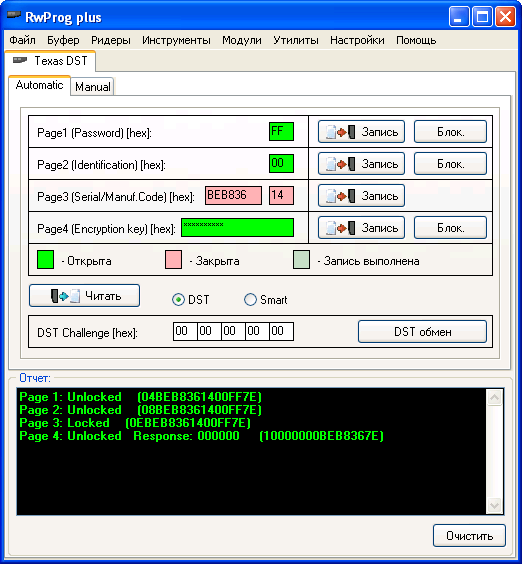The height and width of the screenshot is (564, 522).
Task: Click Блок. button for Page1 Password
Action: coord(450,132)
